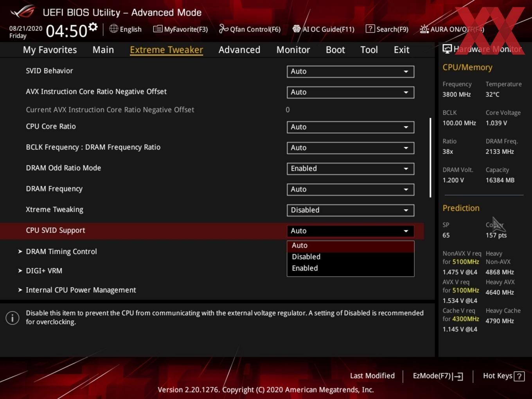Click the 08/21/2020 date
Image resolution: width=532 pixels, height=399 pixels.
click(x=26, y=29)
